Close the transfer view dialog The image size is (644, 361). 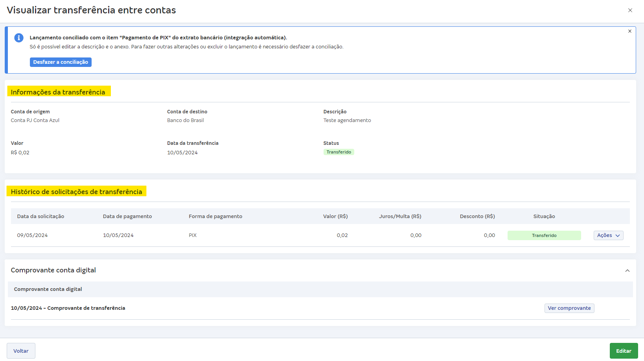(x=630, y=10)
